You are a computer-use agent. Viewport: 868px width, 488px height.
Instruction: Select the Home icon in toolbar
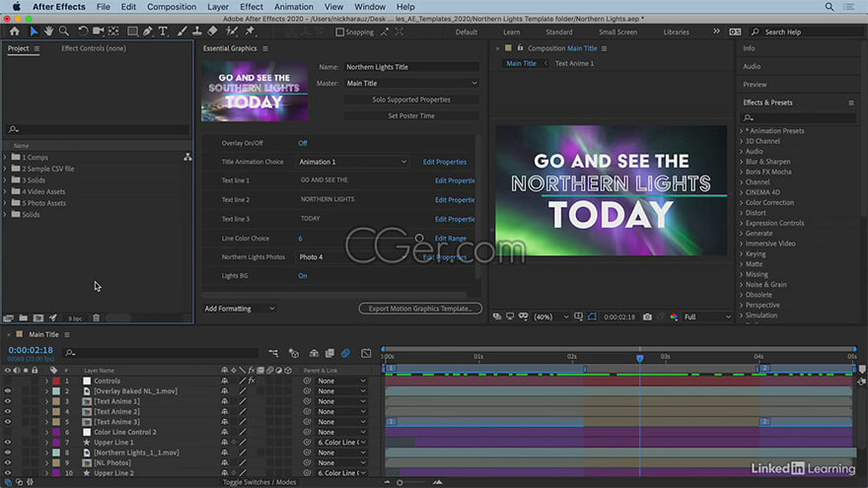pos(15,32)
